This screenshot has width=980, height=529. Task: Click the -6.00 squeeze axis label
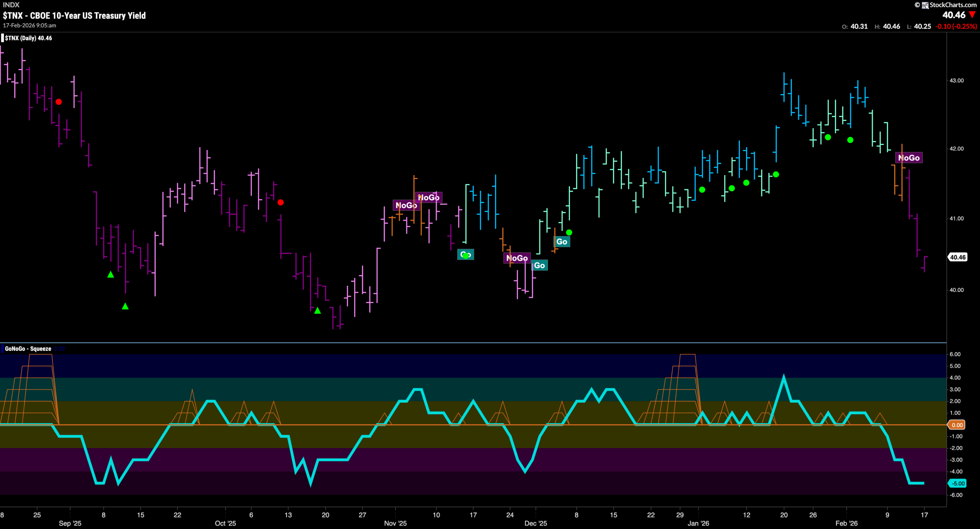click(956, 495)
